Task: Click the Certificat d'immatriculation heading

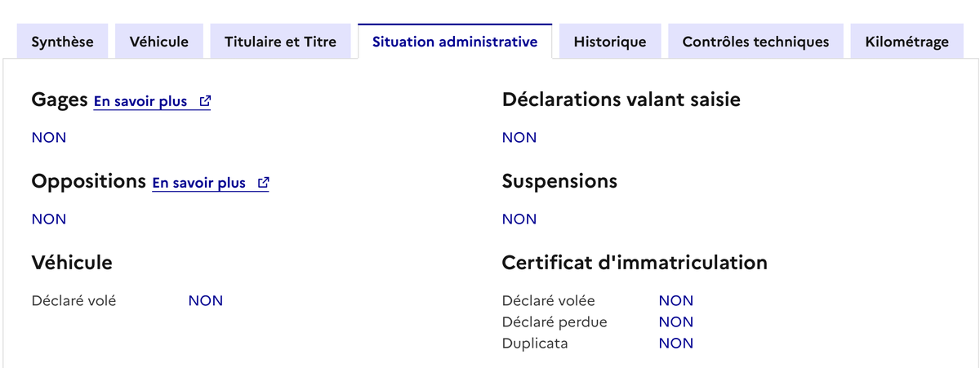Action: pyautogui.click(x=635, y=263)
